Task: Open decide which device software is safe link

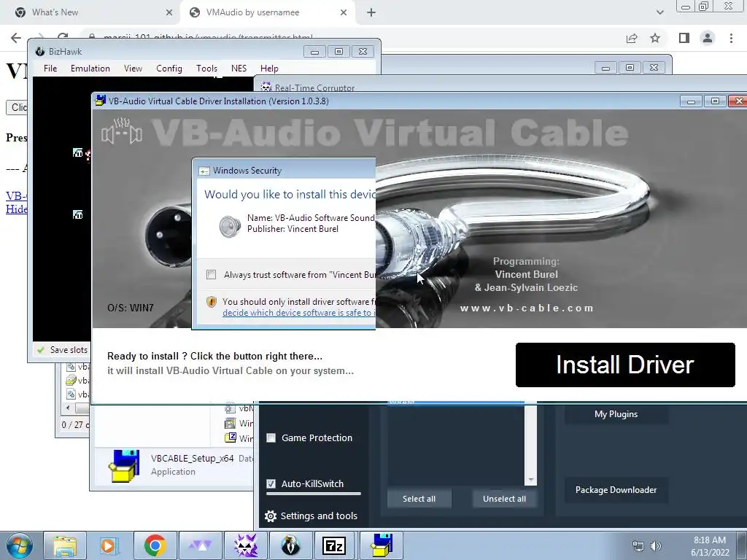Action: (298, 313)
